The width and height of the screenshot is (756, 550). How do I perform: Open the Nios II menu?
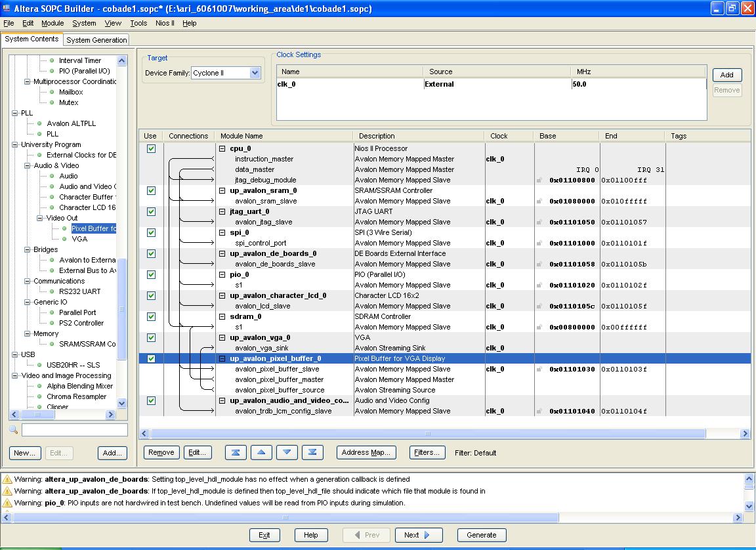click(x=165, y=23)
